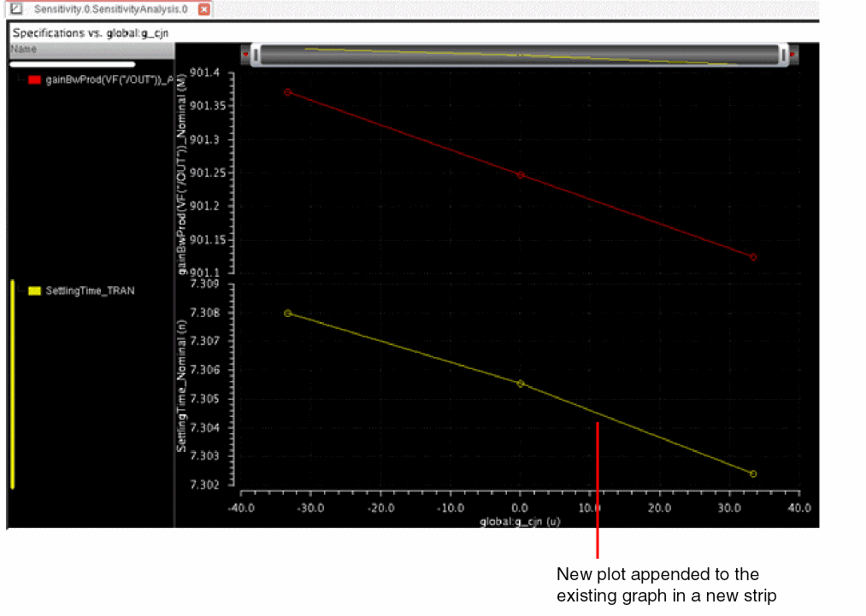Click the first red data point marker
This screenshot has width=866, height=616.
click(288, 92)
